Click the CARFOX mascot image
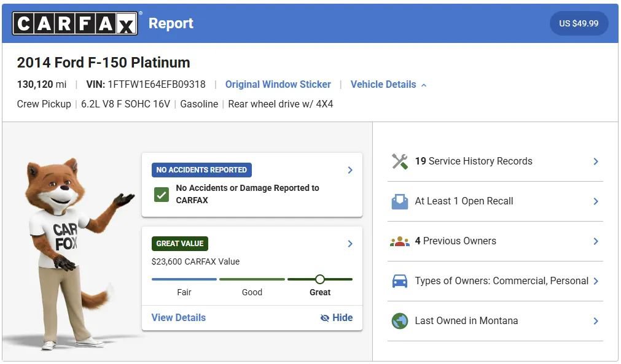This screenshot has width=621, height=364. pos(73,254)
